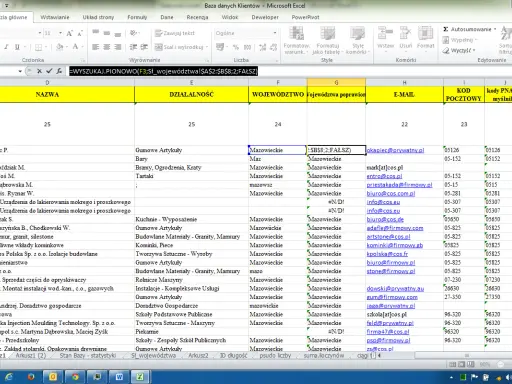Screen dimensions: 512x384
Task: Open text orientation options
Action: click(x=133, y=33)
